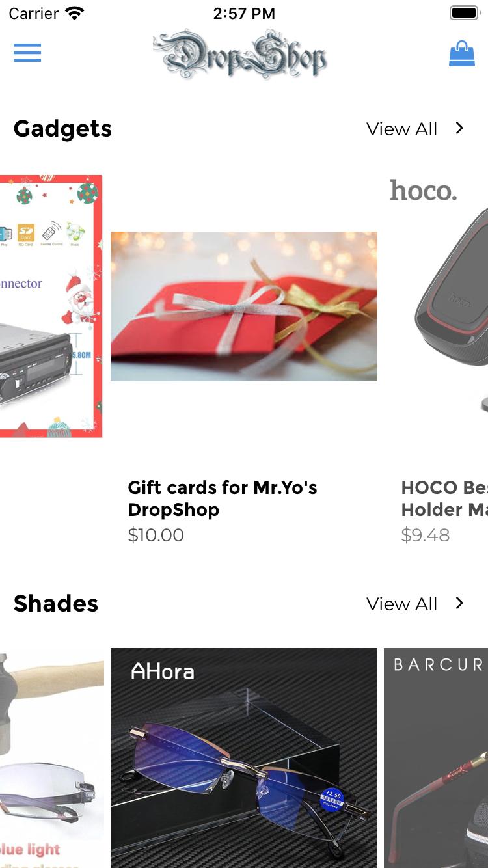Open the hamburger menu
This screenshot has width=488, height=868.
27,53
